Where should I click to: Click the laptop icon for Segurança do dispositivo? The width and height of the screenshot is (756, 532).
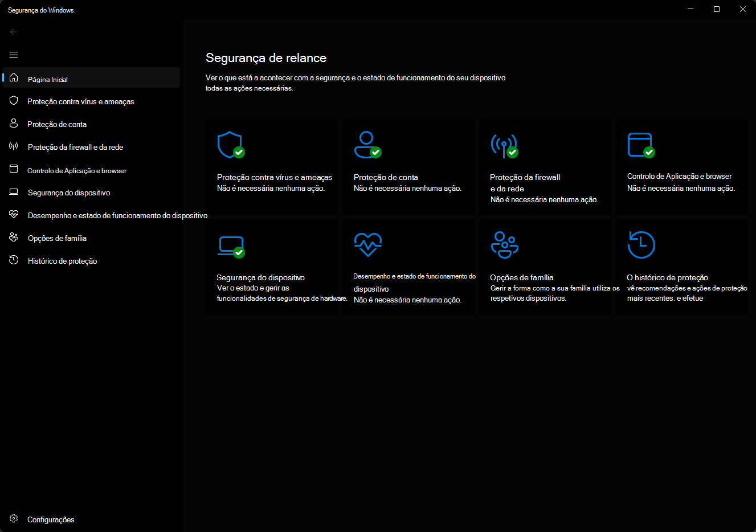[x=14, y=192]
